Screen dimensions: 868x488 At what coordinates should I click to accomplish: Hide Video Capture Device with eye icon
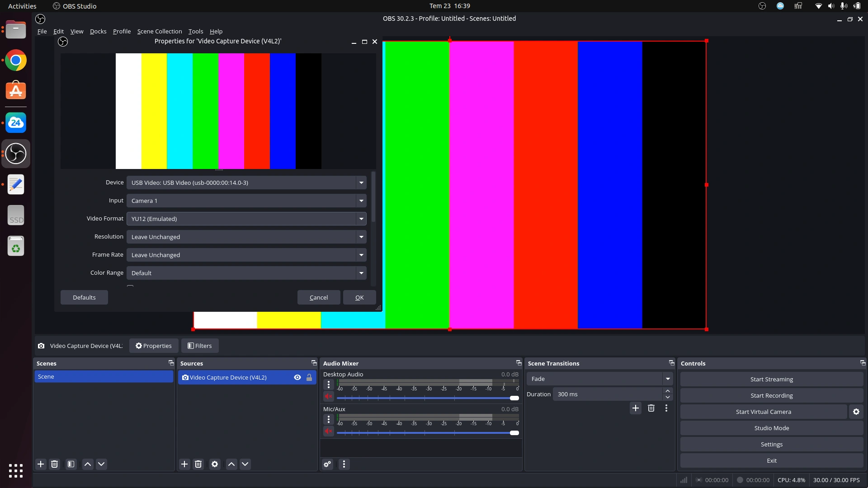tap(297, 377)
